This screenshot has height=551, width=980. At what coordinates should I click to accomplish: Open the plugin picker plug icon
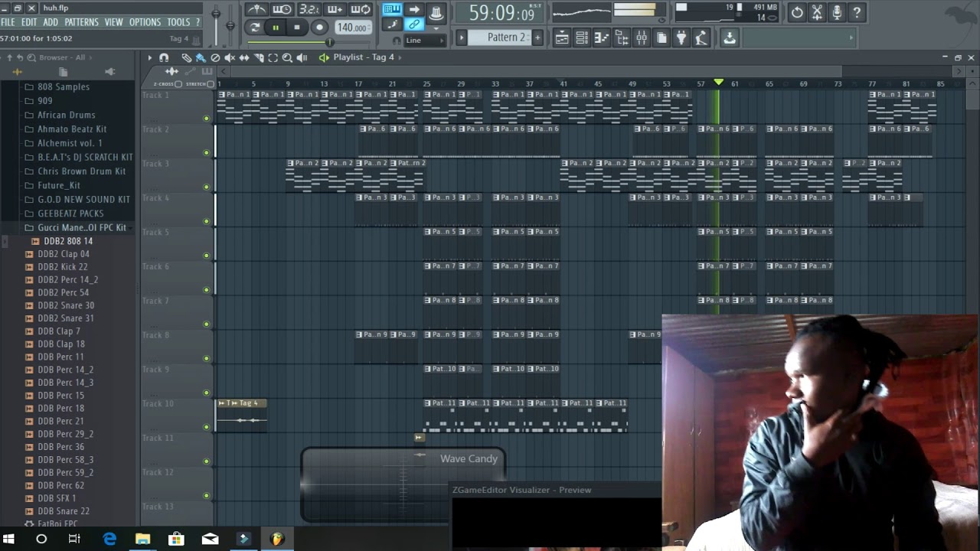click(x=681, y=38)
